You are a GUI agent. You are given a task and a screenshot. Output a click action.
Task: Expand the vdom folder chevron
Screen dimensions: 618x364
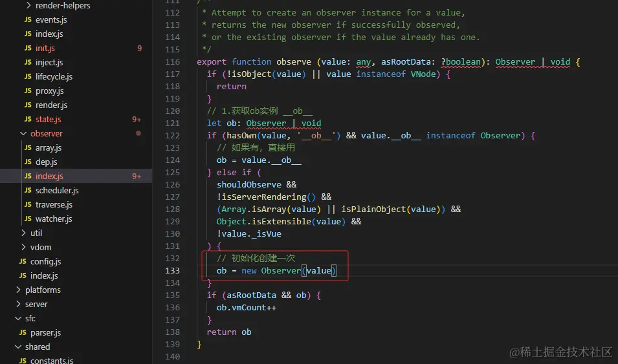(23, 247)
